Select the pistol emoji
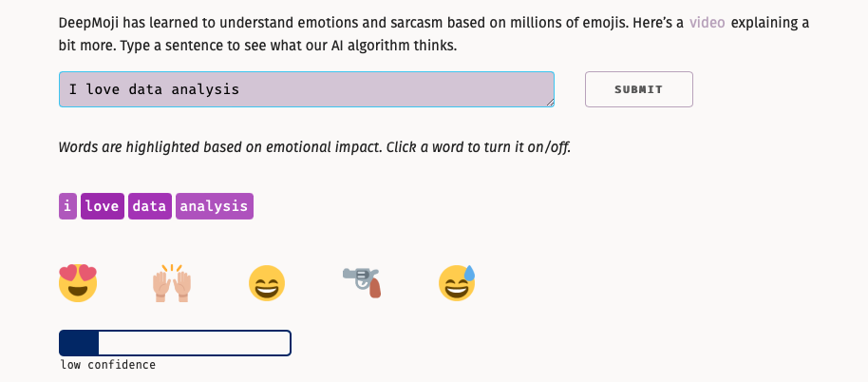 pos(362,283)
